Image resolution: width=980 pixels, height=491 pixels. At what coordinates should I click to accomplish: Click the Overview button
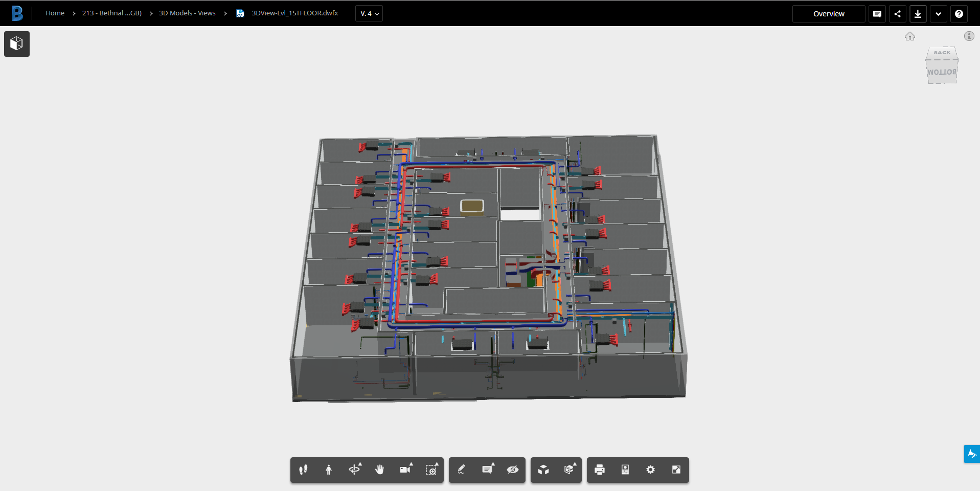click(x=828, y=14)
